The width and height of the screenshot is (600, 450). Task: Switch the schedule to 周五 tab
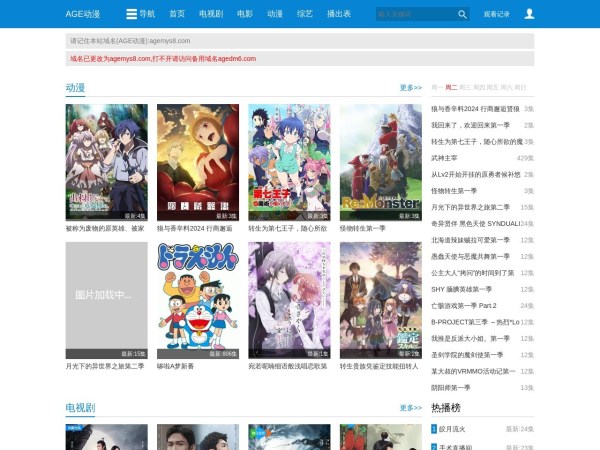pyautogui.click(x=493, y=88)
